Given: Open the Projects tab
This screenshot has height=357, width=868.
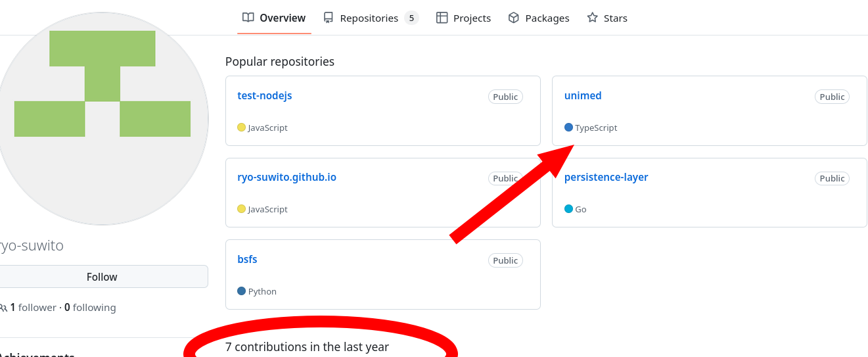Looking at the screenshot, I should point(463,18).
